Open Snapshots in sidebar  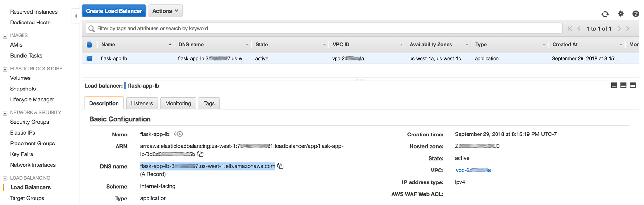click(x=23, y=89)
